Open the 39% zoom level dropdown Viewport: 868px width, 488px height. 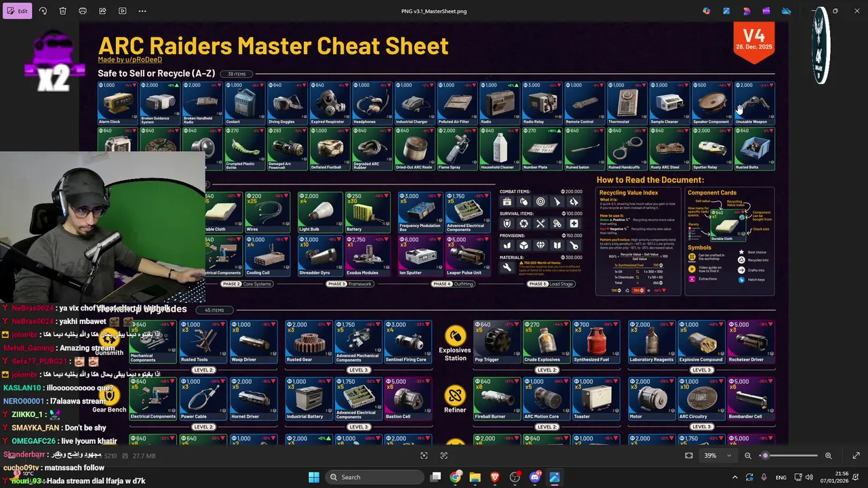[717, 455]
